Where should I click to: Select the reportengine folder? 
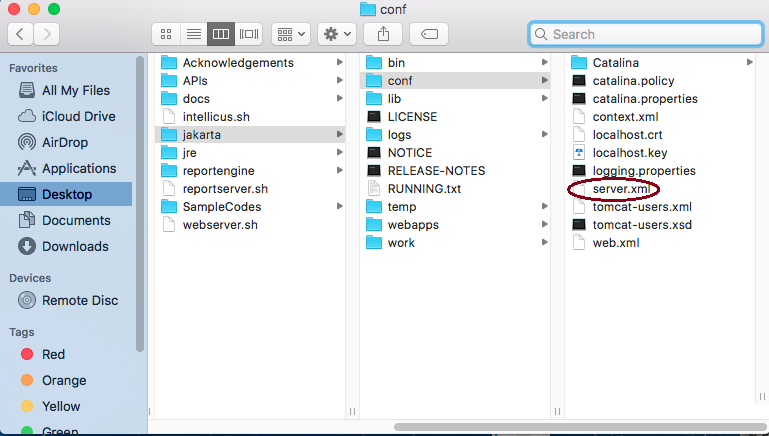pos(250,171)
